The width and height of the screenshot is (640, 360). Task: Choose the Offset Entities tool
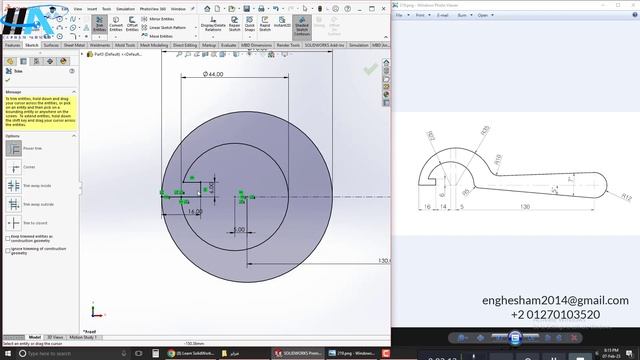[x=132, y=24]
